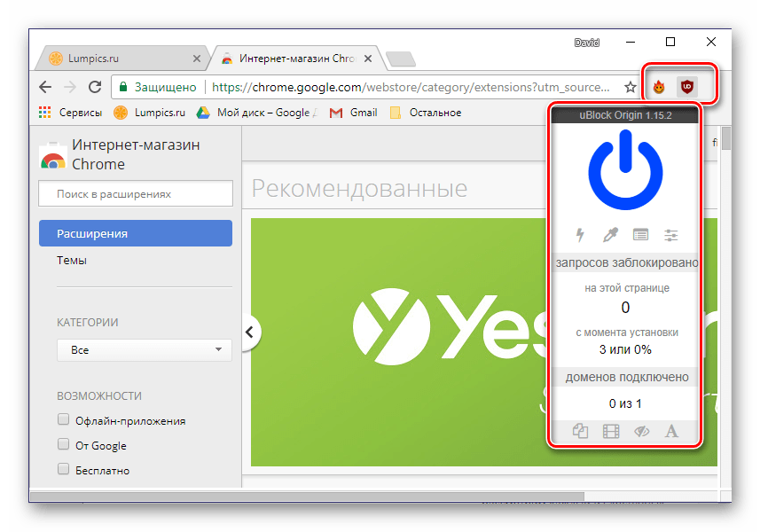Select Расширения category
Screen dimensions: 760x532
point(136,233)
